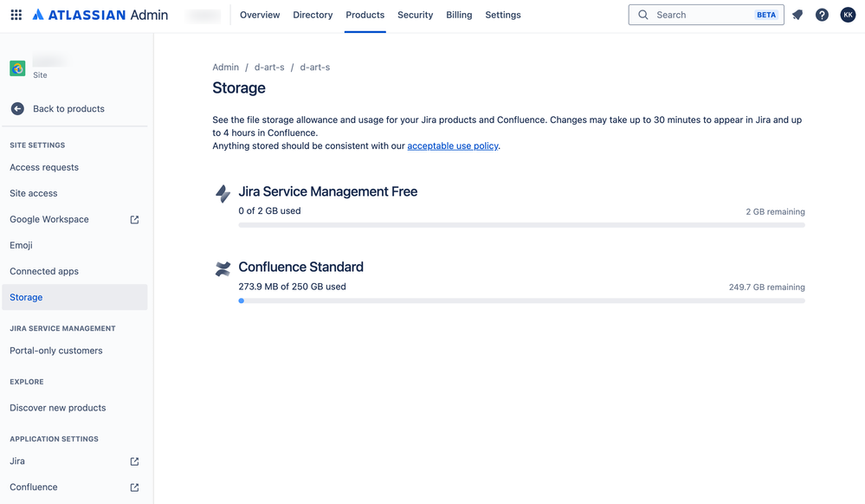Open Discover new products
This screenshot has width=865, height=504.
point(58,408)
